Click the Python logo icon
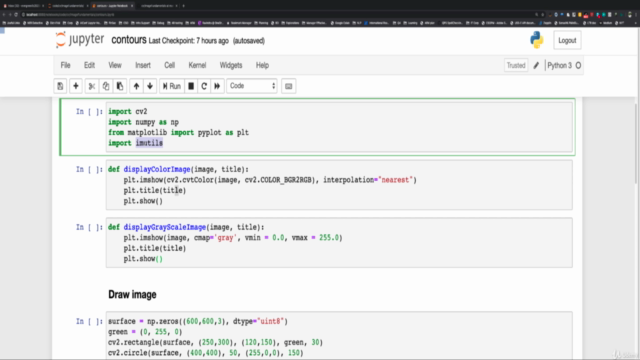The height and width of the screenshot is (360, 640). pyautogui.click(x=537, y=40)
